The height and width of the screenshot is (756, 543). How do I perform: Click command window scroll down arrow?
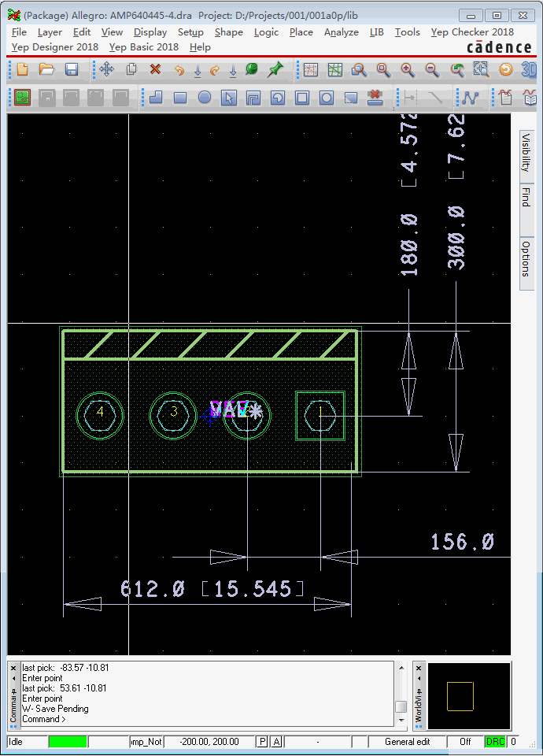401,720
